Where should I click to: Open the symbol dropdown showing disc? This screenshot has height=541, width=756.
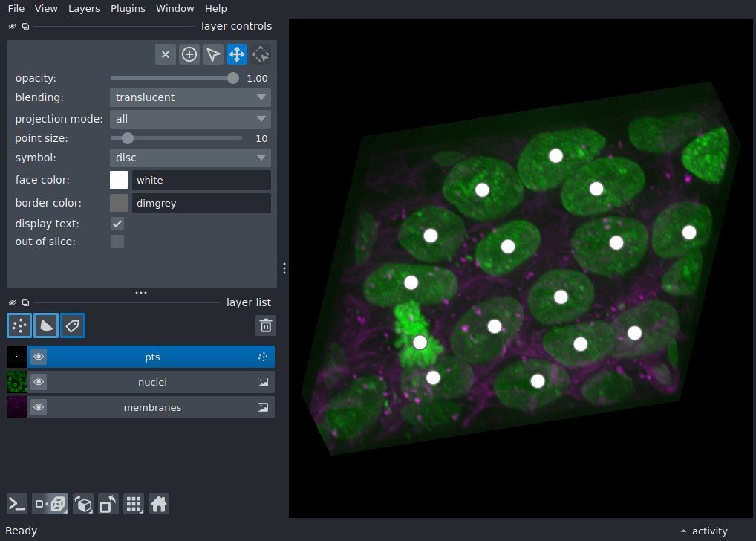coord(190,158)
